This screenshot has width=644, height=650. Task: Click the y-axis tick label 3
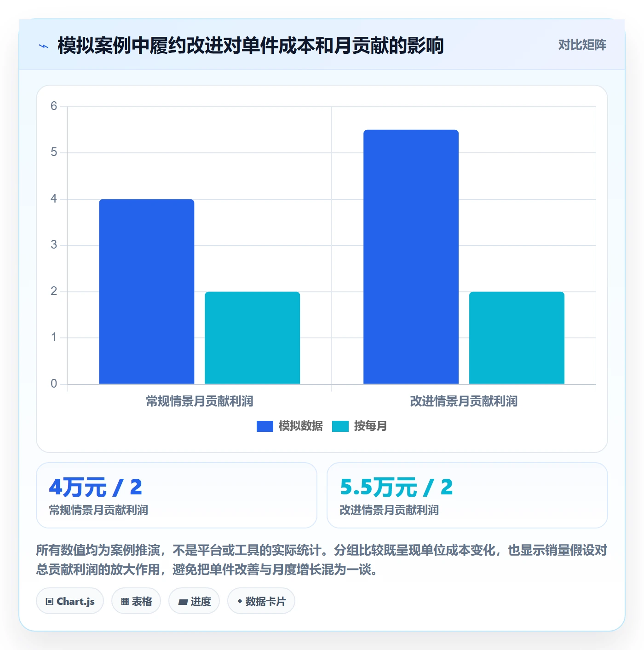coord(54,245)
